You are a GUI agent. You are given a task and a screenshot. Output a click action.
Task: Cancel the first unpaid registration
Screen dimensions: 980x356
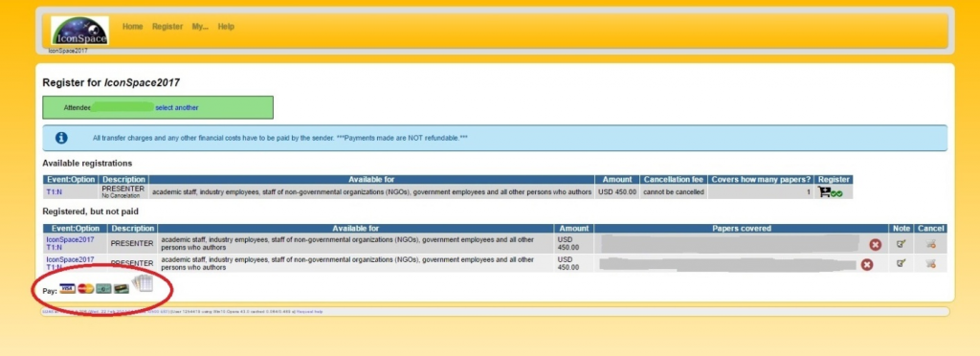click(930, 245)
